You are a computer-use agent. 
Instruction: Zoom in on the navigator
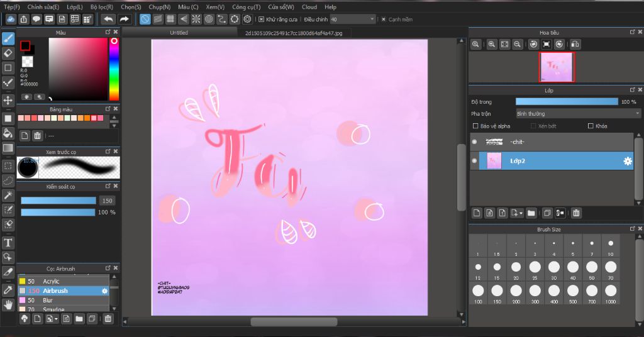tap(492, 45)
